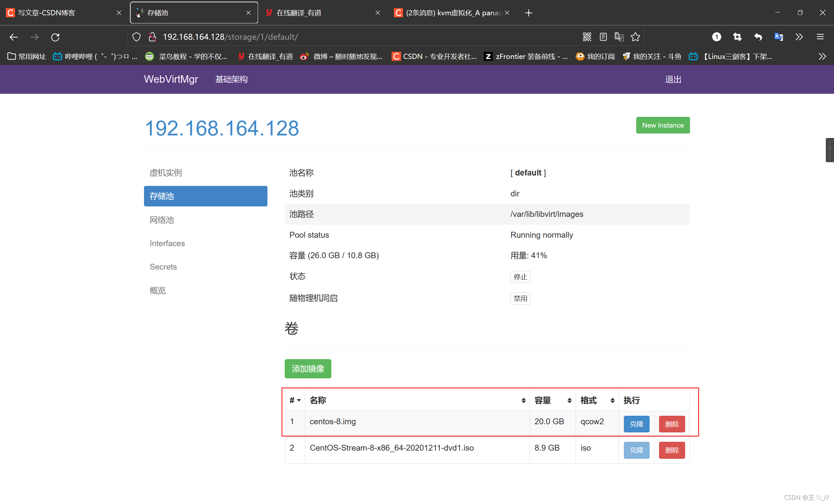Close the 写文章-CSDN博客 tab

click(119, 13)
